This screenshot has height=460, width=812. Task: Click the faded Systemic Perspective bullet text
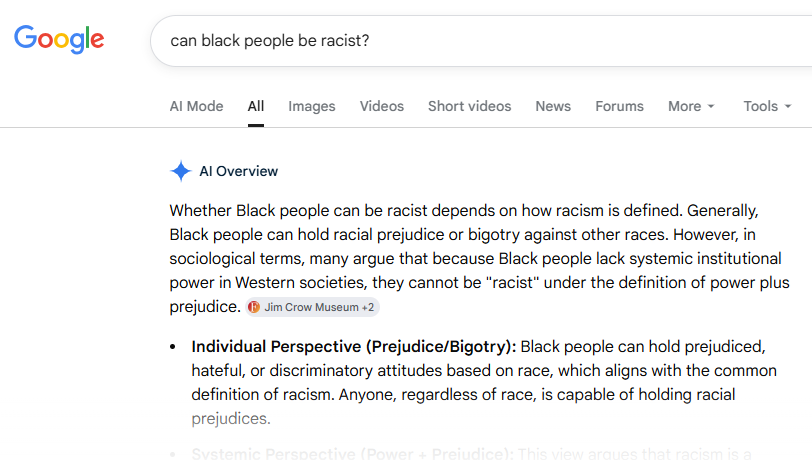(471, 453)
